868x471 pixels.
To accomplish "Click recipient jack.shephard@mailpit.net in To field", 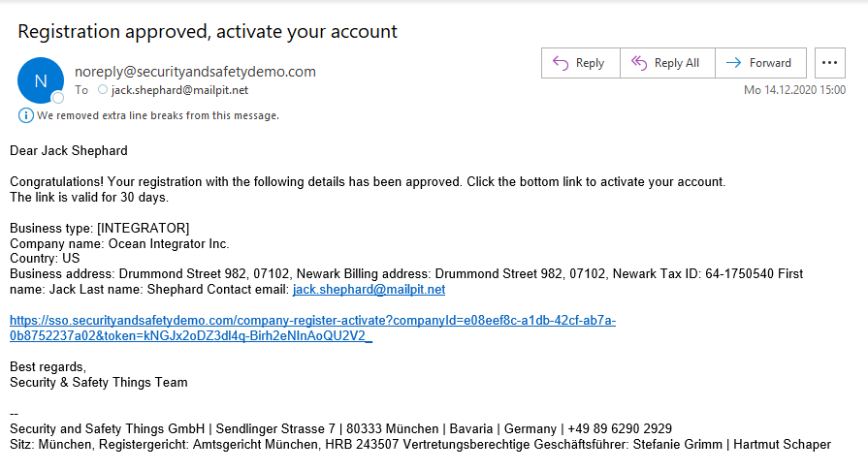I will coord(179,90).
